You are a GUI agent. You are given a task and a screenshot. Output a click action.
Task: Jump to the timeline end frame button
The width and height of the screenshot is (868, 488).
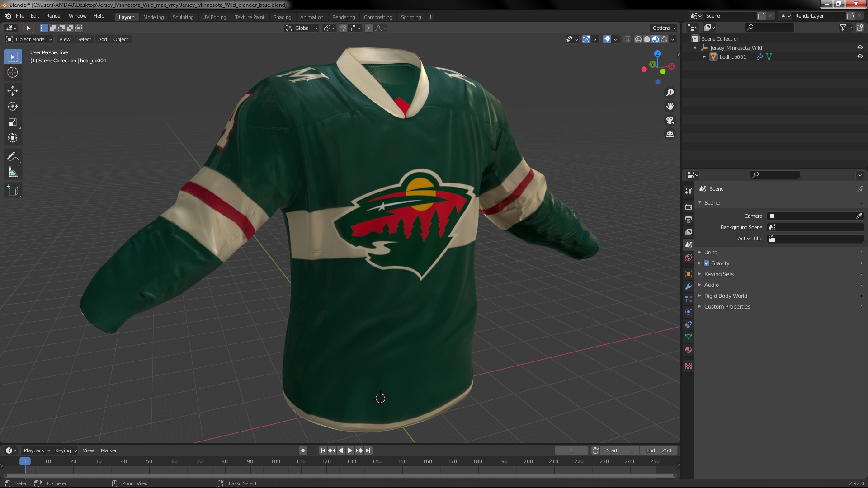pos(368,450)
